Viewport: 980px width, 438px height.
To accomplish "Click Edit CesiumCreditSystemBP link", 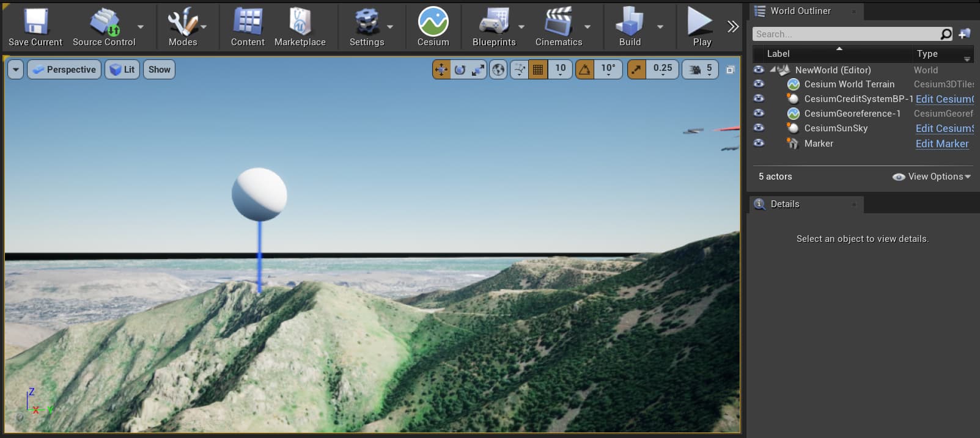I will point(945,99).
